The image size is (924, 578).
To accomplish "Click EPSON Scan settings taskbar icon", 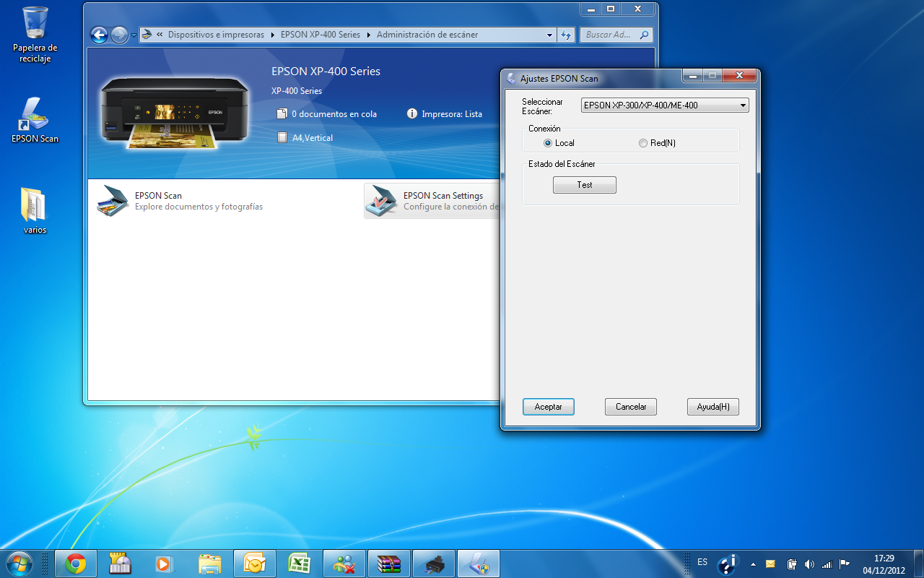I will point(479,564).
